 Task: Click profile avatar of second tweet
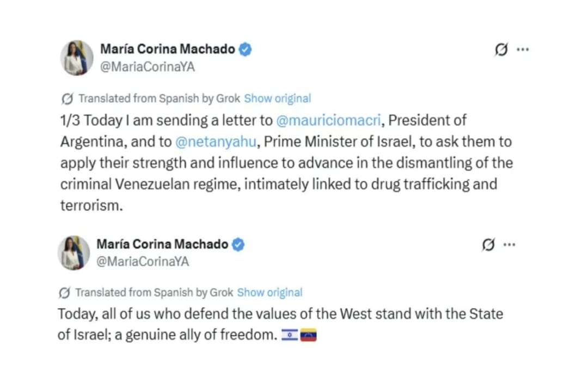tap(73, 252)
